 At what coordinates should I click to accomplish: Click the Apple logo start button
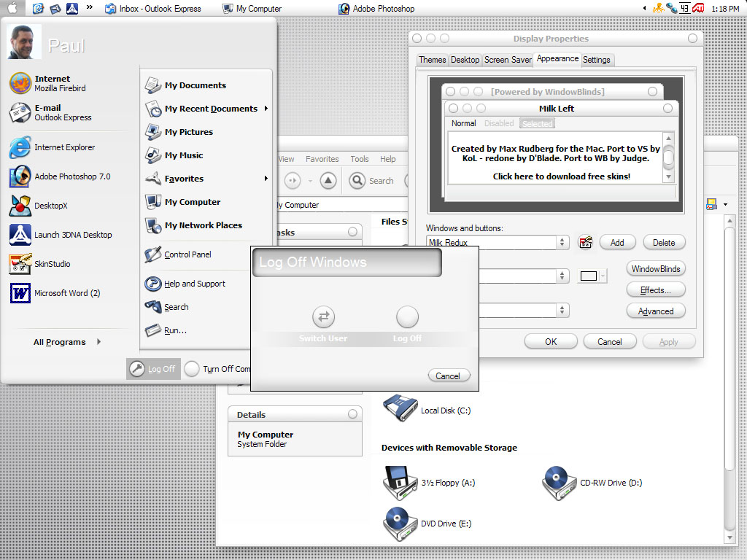12,7
